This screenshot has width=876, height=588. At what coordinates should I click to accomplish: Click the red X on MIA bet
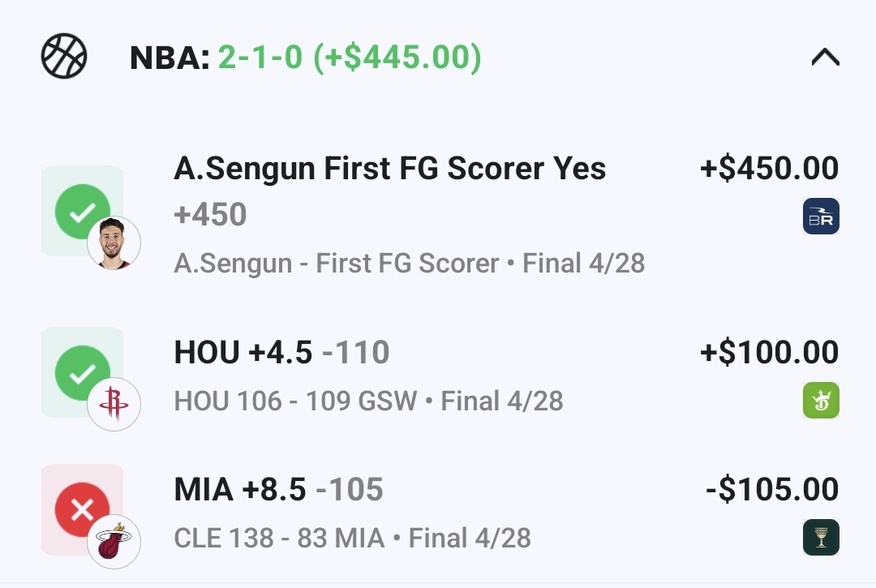tap(82, 509)
